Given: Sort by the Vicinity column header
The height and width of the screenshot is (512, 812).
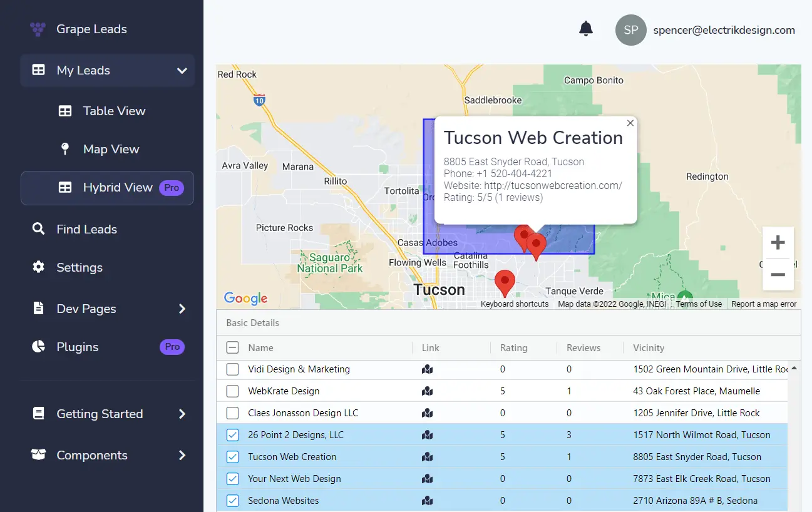Looking at the screenshot, I should point(648,348).
